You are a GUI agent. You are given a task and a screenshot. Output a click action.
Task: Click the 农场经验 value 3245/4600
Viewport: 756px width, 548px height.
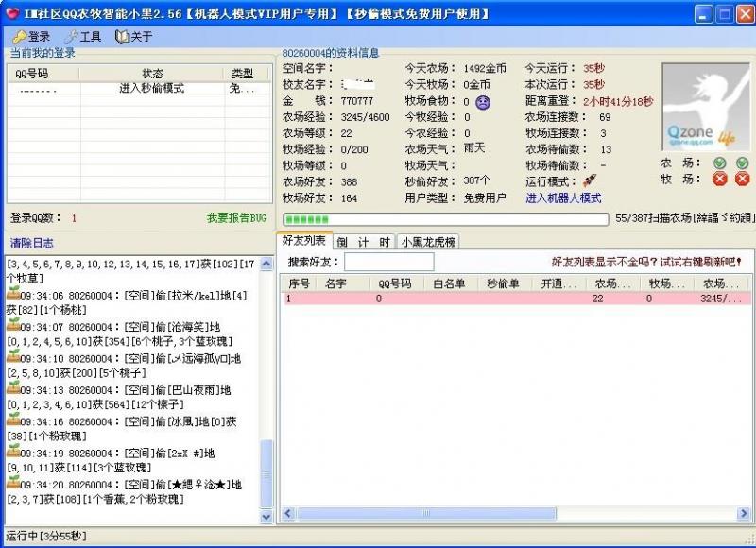tap(365, 117)
